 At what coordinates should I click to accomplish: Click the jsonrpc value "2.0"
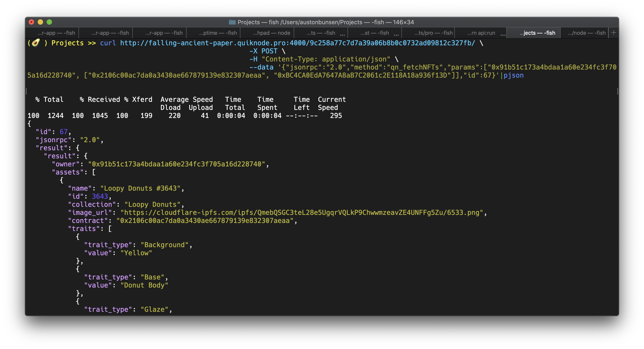(90, 140)
